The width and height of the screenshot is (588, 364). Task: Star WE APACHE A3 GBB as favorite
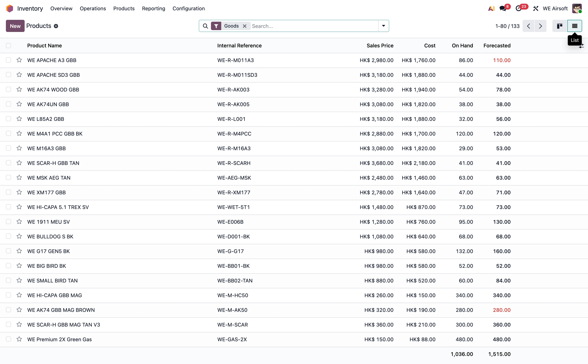19,60
